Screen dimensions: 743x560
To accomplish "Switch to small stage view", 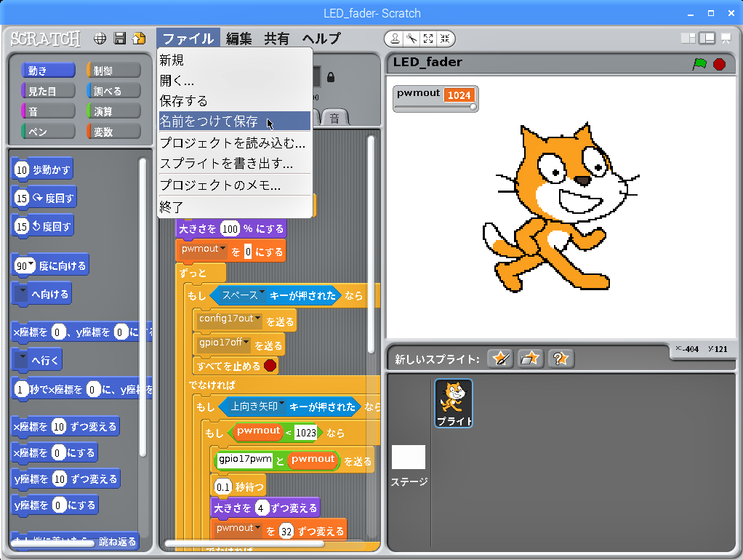I will pyautogui.click(x=688, y=39).
